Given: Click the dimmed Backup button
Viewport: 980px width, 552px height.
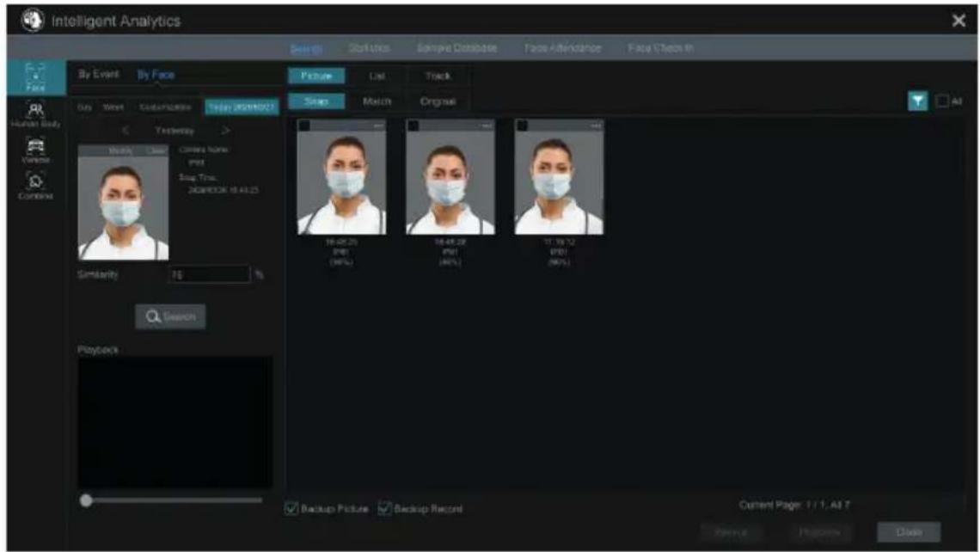Looking at the screenshot, I should point(732,532).
